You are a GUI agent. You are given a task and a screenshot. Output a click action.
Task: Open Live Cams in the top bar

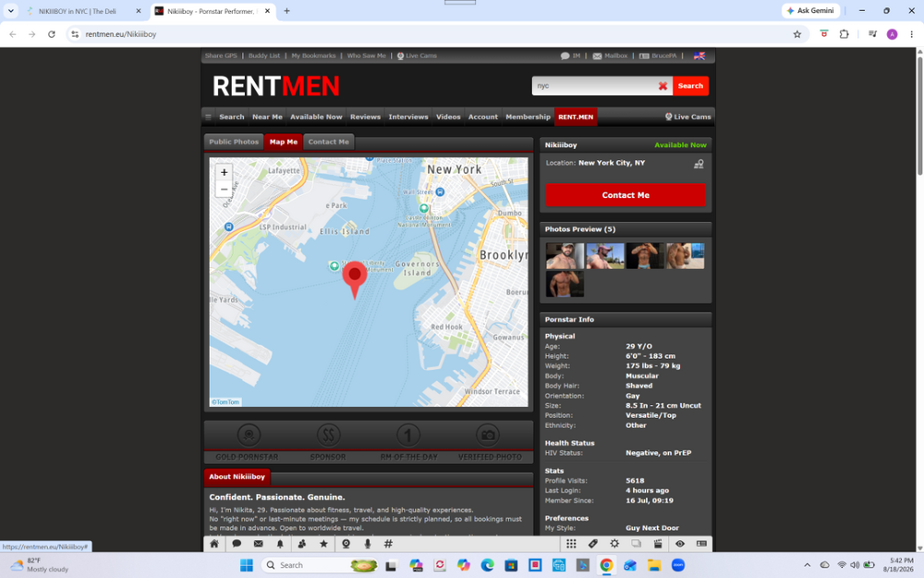click(418, 56)
